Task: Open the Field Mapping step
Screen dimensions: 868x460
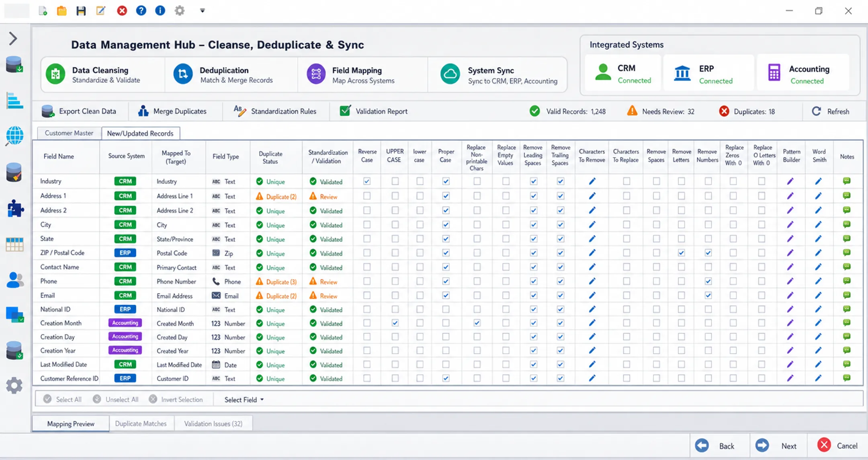Action: 362,75
